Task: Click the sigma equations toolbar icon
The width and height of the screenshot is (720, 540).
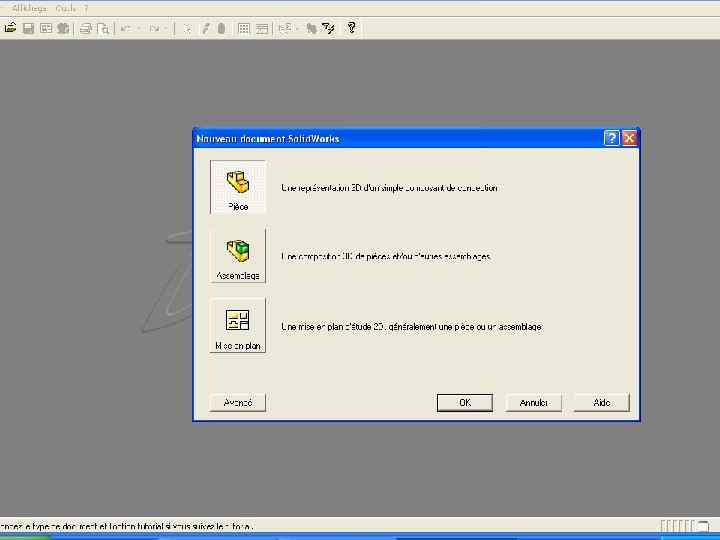Action: coord(285,28)
